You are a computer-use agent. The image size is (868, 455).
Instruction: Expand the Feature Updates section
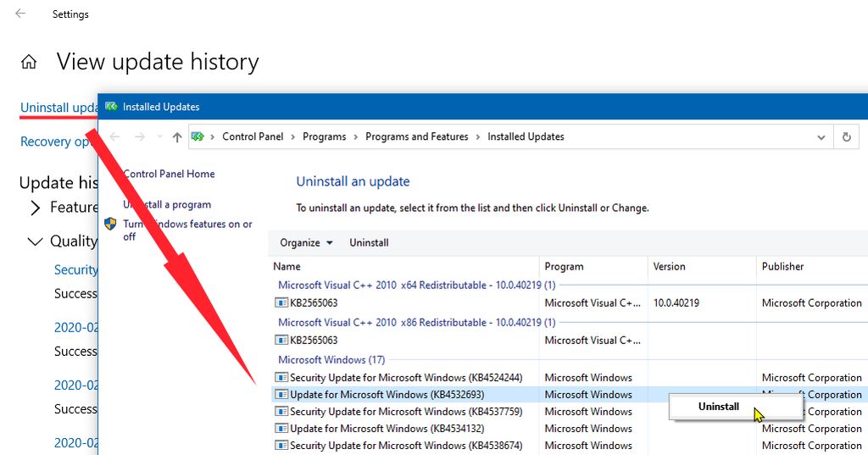click(35, 208)
